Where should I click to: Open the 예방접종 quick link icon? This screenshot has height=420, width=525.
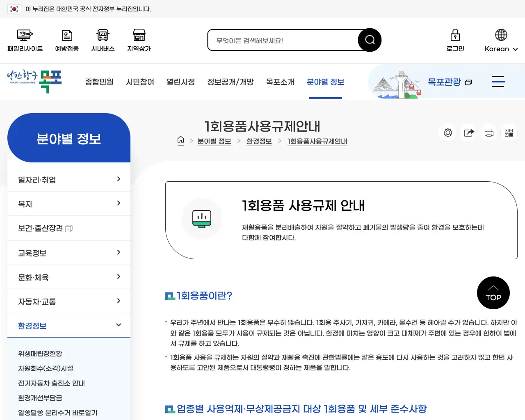66,40
